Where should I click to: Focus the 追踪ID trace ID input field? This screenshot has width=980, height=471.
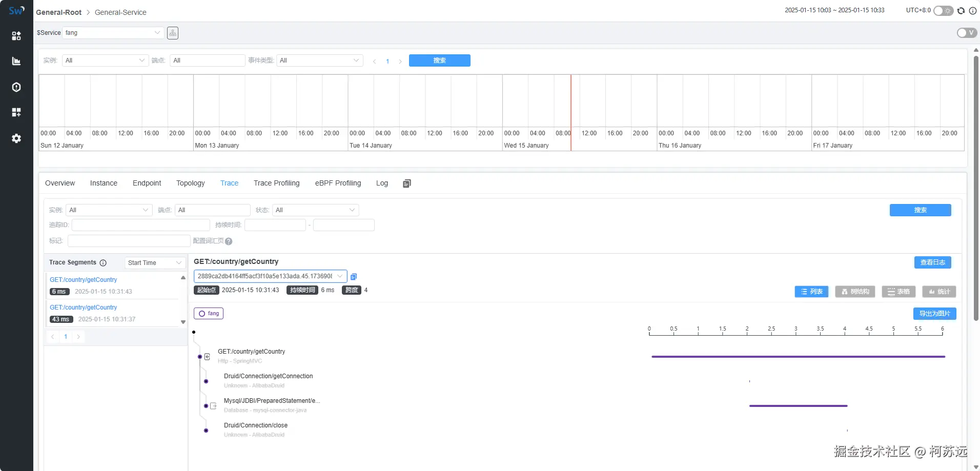pos(141,225)
